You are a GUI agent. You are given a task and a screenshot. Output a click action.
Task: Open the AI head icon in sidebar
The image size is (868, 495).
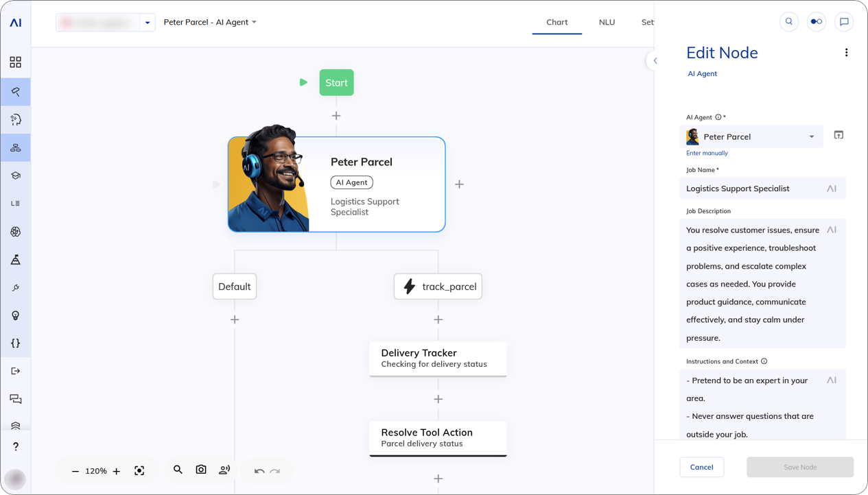click(x=15, y=119)
